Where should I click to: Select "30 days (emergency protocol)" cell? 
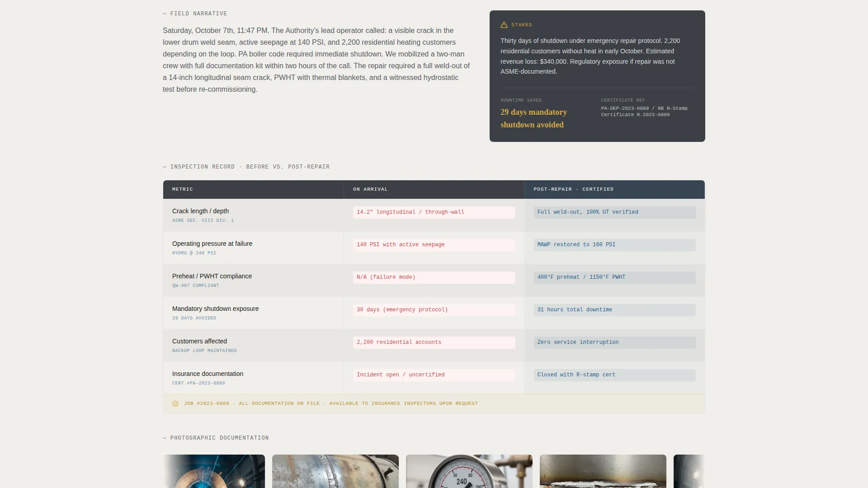coord(434,310)
